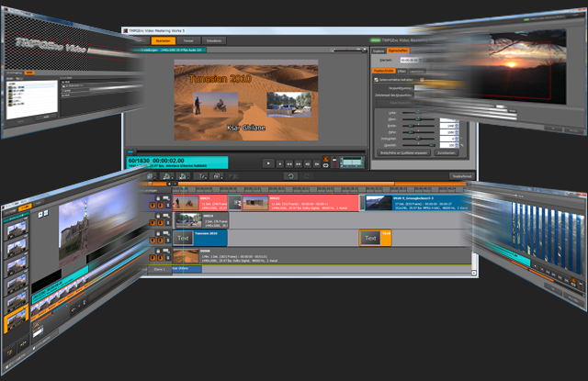Image resolution: width=588 pixels, height=381 pixels.
Task: Switch to the Format tab
Action: (188, 40)
